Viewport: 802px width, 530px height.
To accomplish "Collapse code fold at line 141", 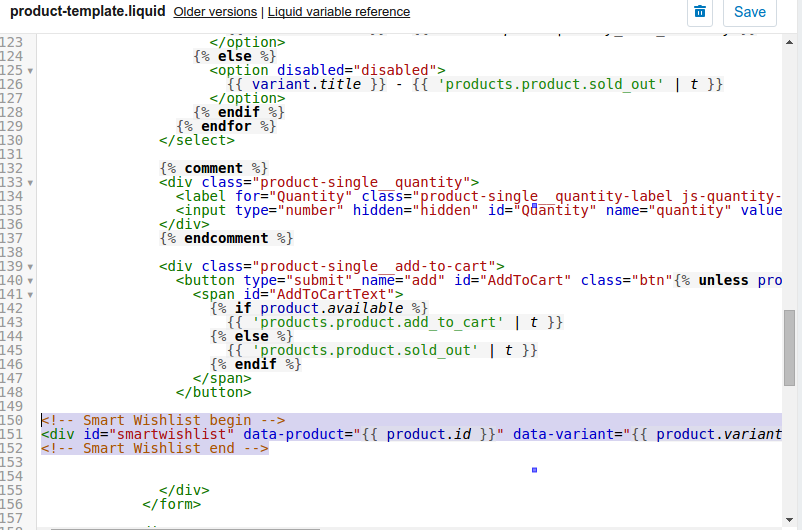I will pyautogui.click(x=30, y=295).
